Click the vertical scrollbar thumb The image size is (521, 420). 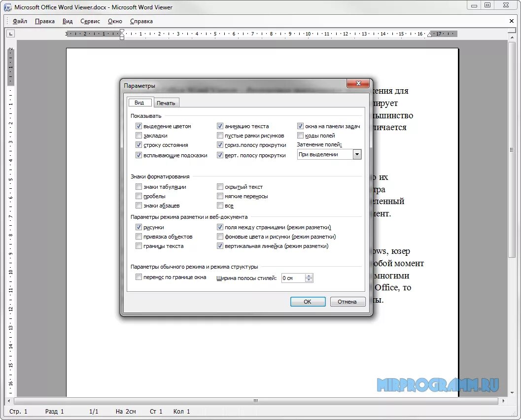(512, 149)
